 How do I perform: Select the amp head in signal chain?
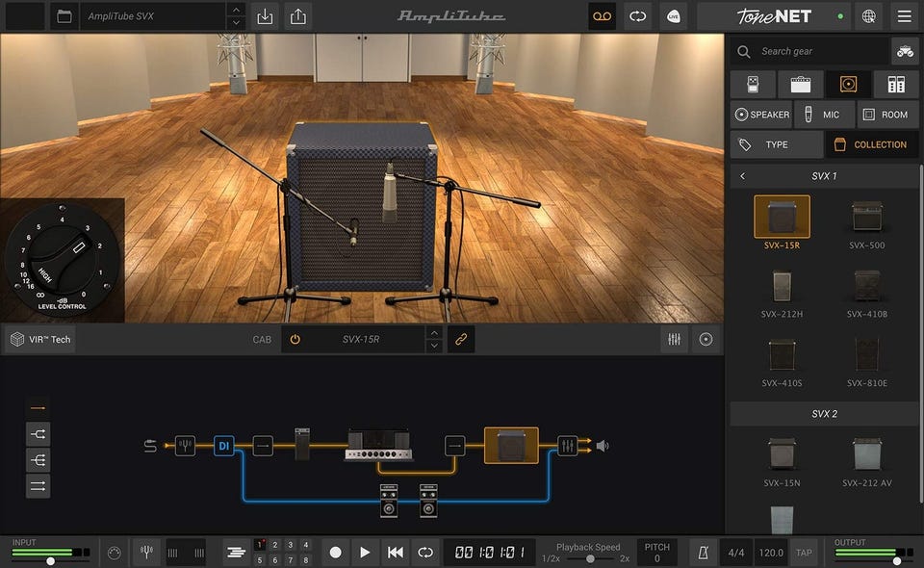[378, 445]
